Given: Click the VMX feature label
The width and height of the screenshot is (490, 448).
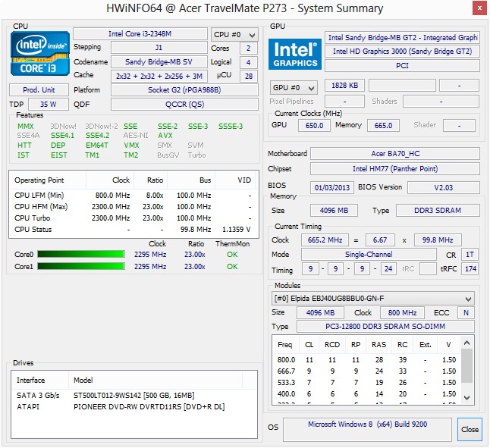Looking at the screenshot, I should pos(131,146).
